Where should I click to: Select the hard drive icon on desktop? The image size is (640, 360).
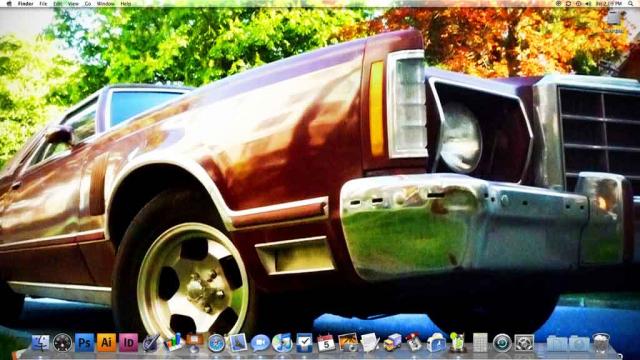tap(614, 19)
